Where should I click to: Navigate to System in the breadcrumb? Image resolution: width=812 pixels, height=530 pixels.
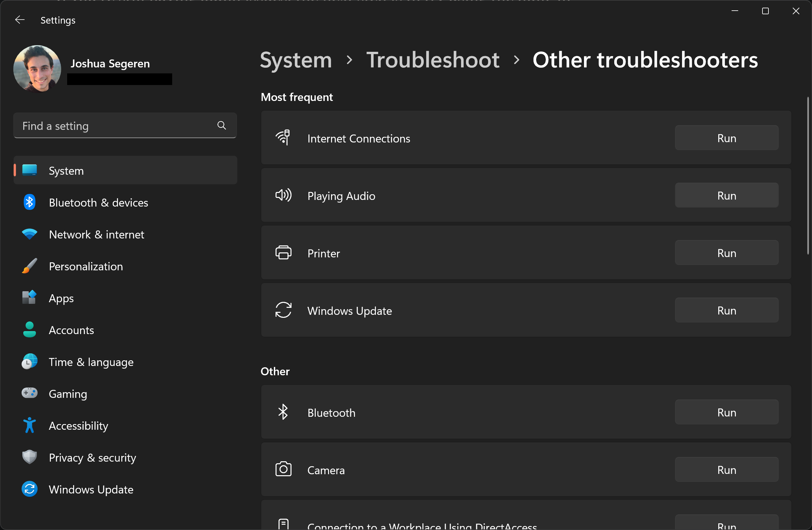point(296,60)
